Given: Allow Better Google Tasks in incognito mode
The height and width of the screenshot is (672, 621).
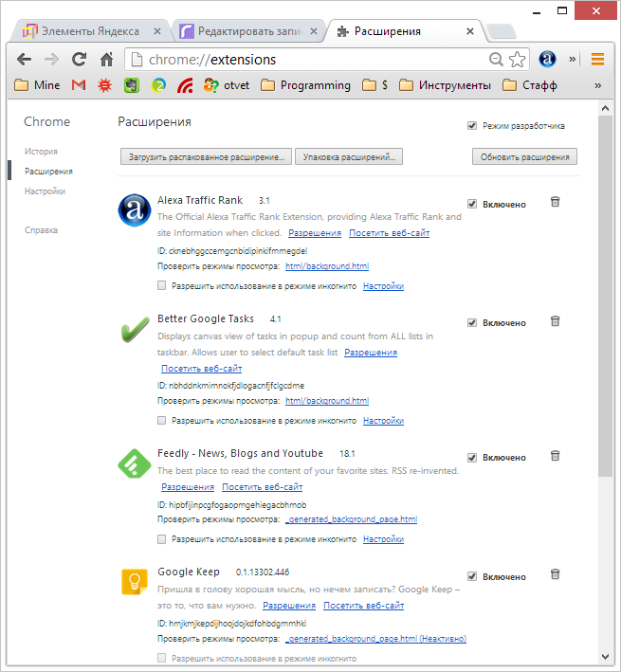Looking at the screenshot, I should coord(161,421).
